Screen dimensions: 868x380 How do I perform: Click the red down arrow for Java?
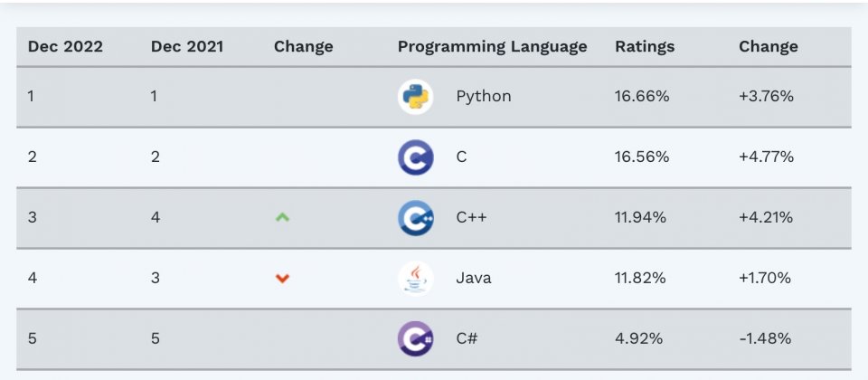coord(282,278)
